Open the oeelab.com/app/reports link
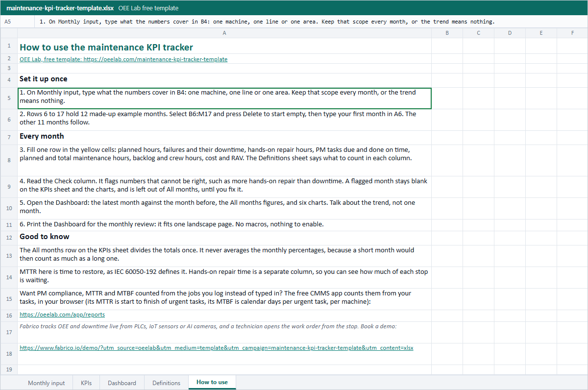This screenshot has width=588, height=390. tap(62, 315)
